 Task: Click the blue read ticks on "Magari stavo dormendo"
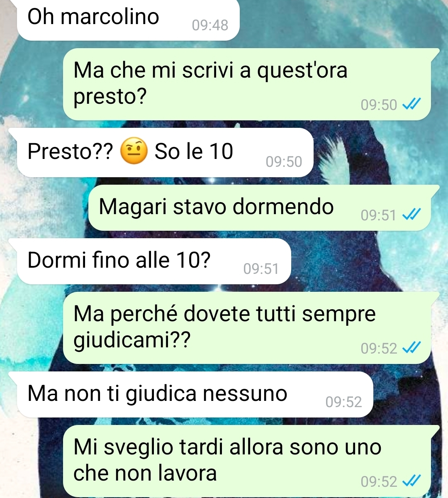point(412,215)
